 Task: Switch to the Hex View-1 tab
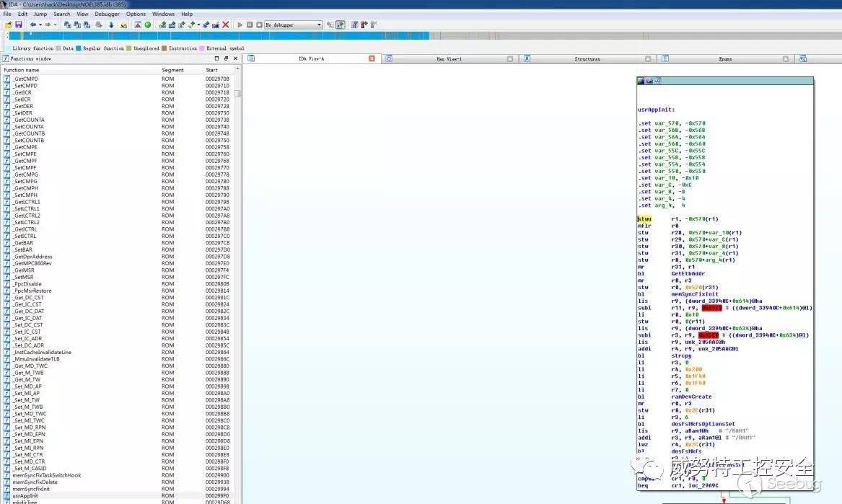point(449,58)
